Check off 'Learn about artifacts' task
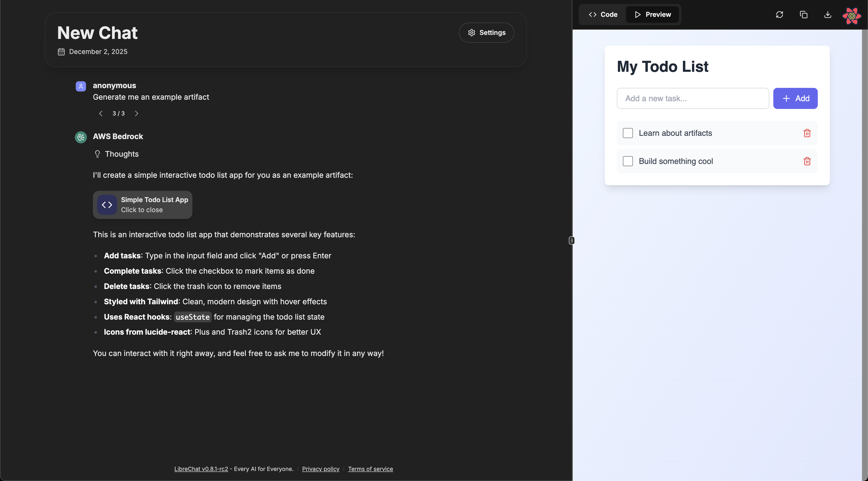Image resolution: width=868 pixels, height=481 pixels. 628,133
